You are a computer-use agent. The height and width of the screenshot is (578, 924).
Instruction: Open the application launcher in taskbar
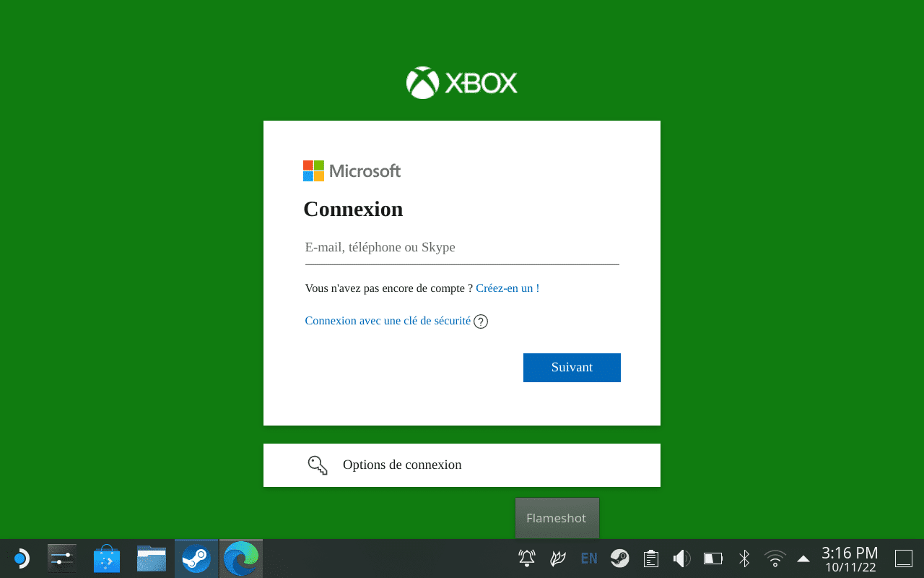21,558
